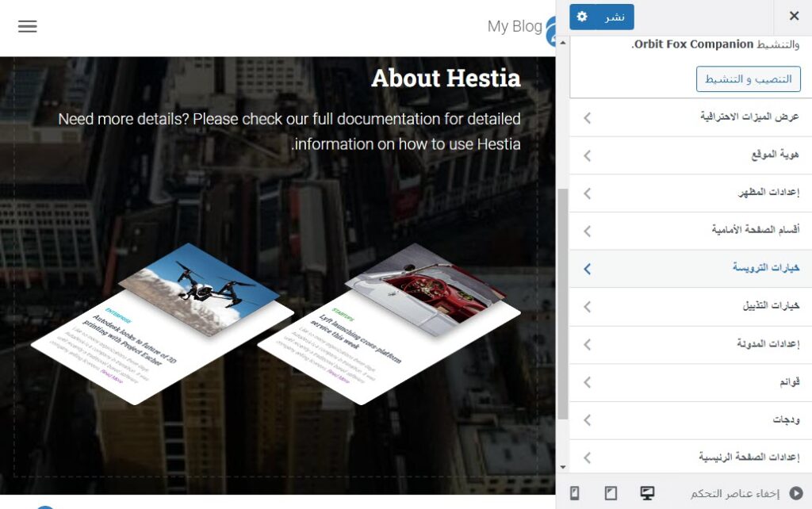Open publish settings gear icon
This screenshot has width=812, height=509.
click(582, 17)
